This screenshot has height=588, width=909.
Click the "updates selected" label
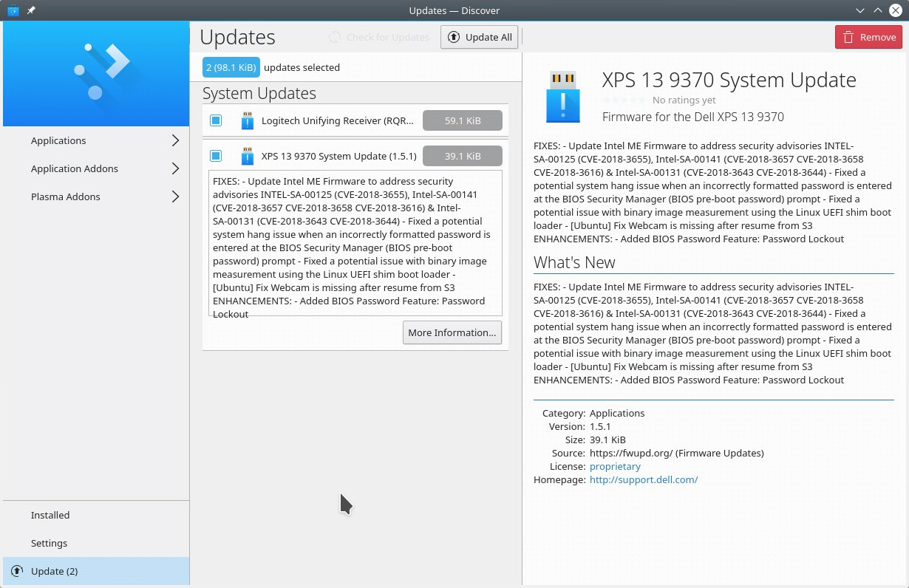302,67
